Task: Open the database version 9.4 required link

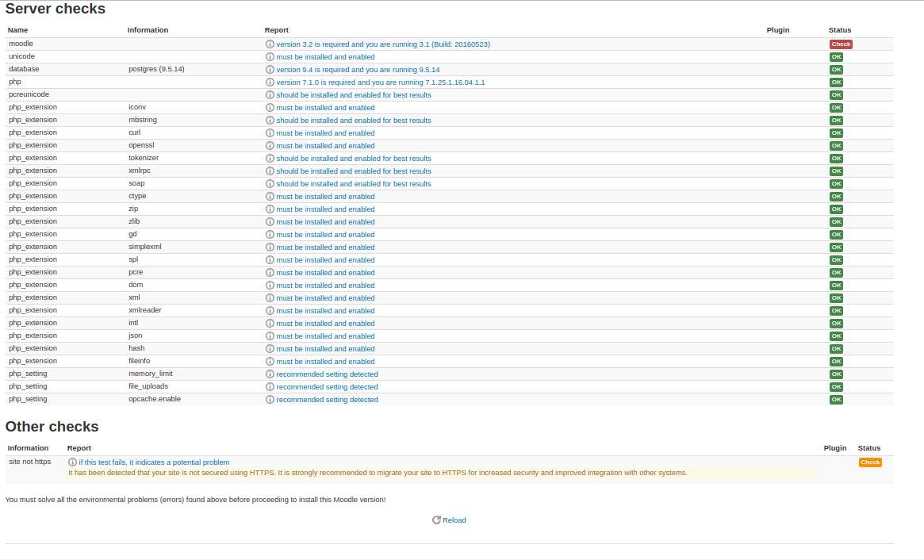Action: (x=358, y=70)
